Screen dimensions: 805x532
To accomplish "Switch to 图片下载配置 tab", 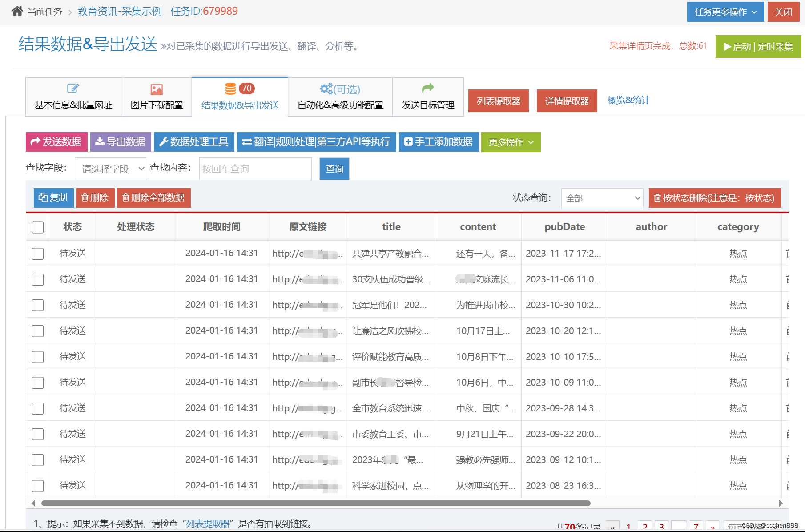I will [x=157, y=97].
